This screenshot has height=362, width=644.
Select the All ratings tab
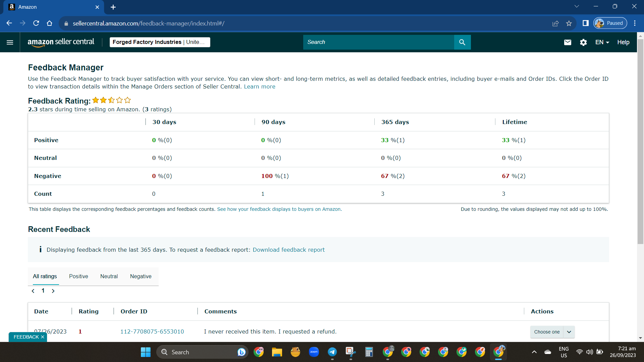(45, 277)
